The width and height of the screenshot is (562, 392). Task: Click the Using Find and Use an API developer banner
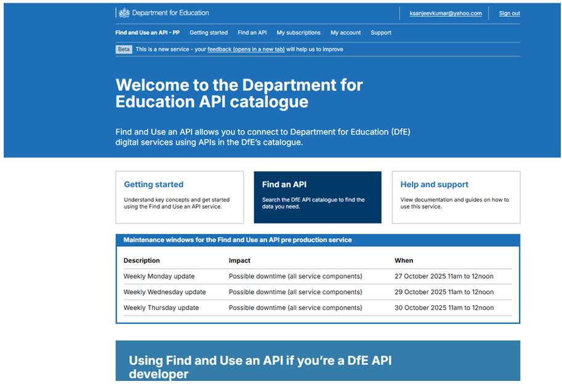click(x=318, y=361)
